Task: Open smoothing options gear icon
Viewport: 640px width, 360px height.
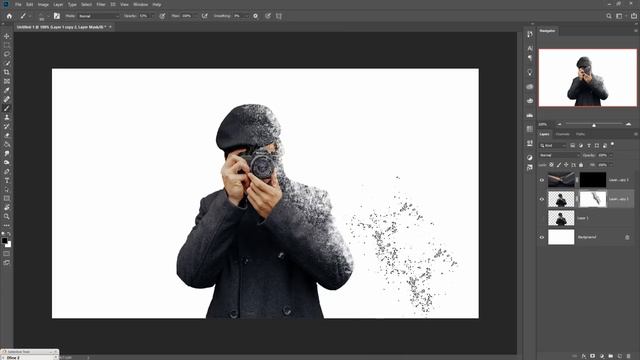Action: coord(256,16)
